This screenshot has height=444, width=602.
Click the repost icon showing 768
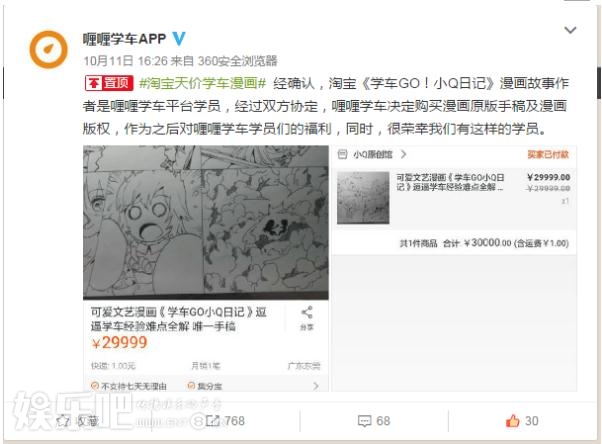pyautogui.click(x=213, y=421)
